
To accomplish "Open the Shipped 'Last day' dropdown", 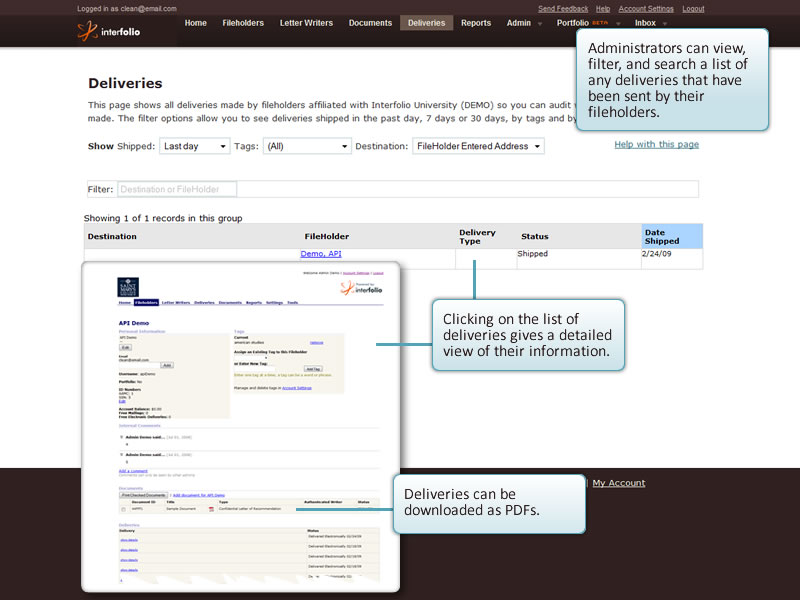I will click(194, 146).
